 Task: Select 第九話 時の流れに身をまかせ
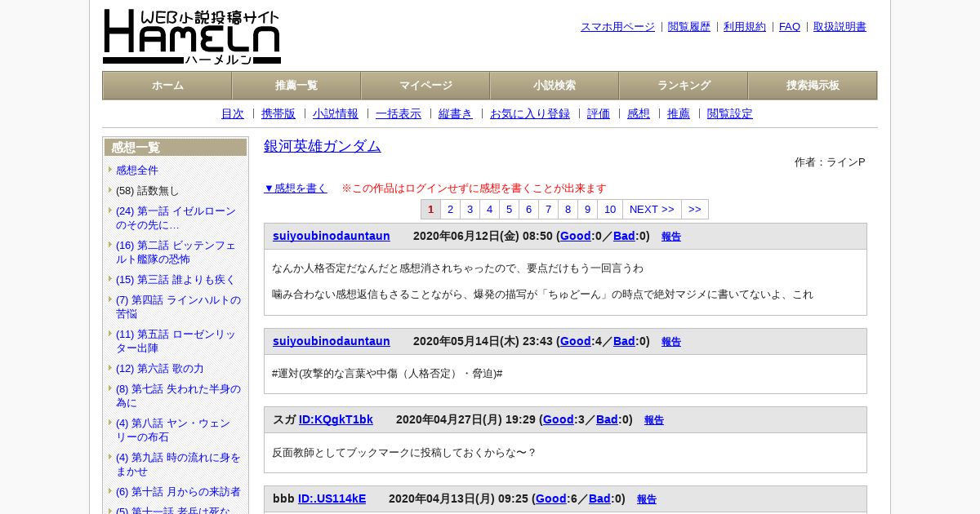178,464
